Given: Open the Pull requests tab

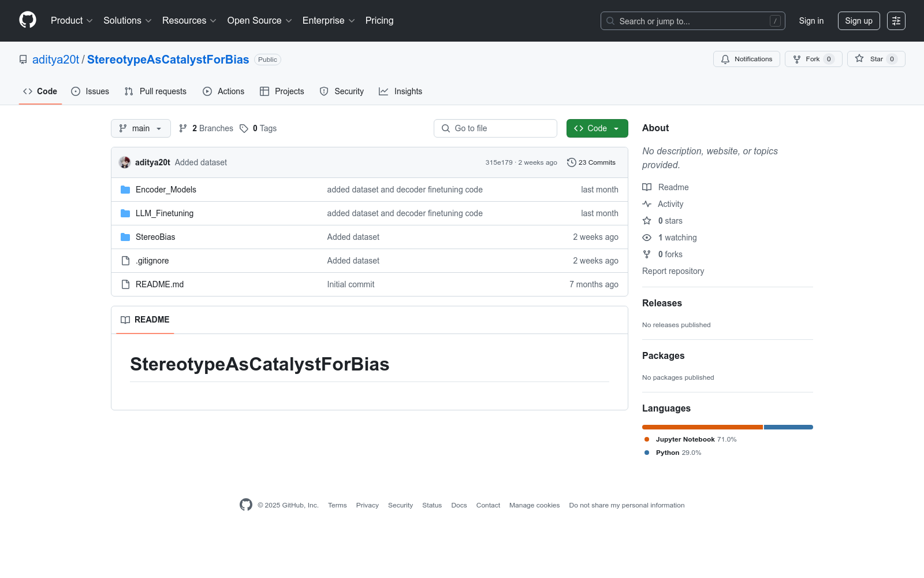Looking at the screenshot, I should tap(155, 91).
